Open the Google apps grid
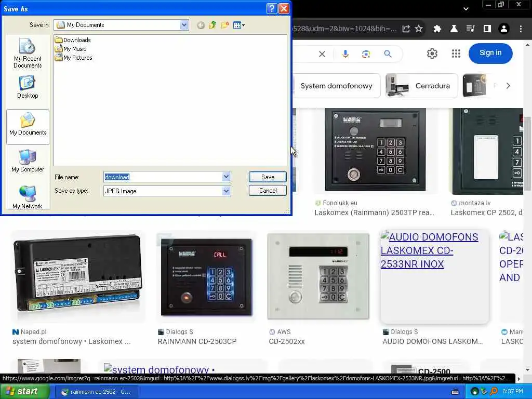The image size is (532, 399). (456, 54)
